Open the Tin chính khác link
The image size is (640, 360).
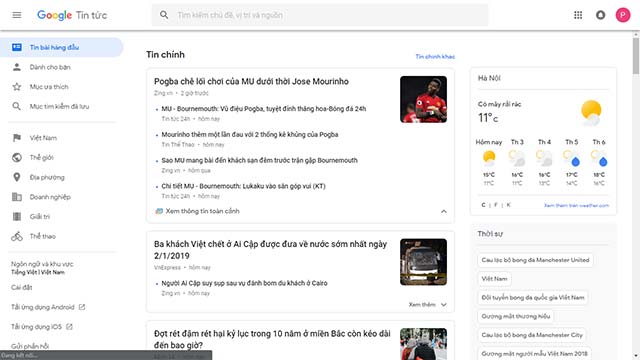(x=435, y=56)
